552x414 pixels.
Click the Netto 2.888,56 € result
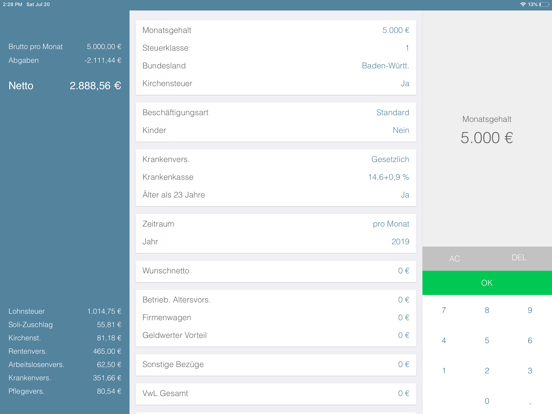coord(65,86)
